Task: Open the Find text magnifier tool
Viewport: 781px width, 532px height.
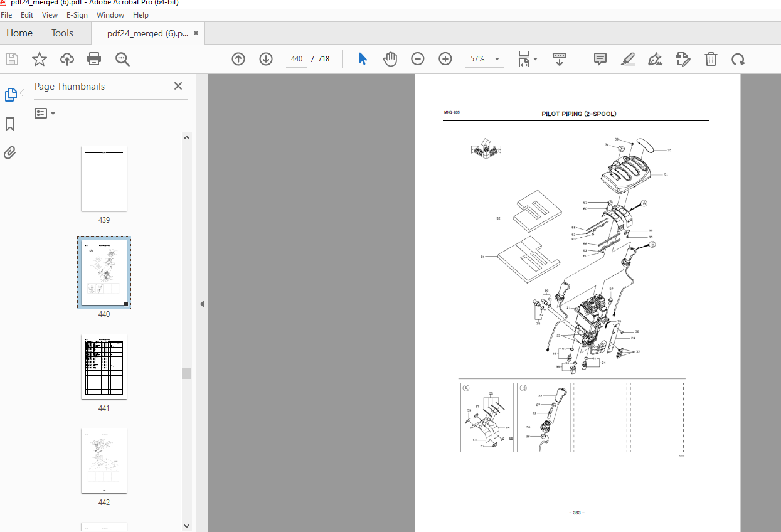Action: (122, 59)
